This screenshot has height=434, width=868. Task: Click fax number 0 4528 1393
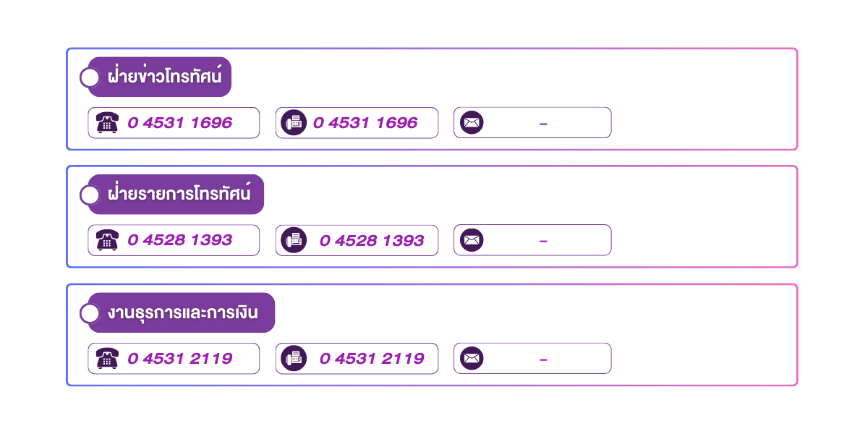coord(372,241)
